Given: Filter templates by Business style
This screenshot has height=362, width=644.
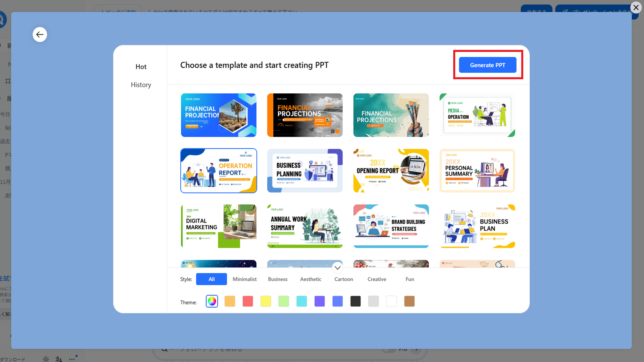Looking at the screenshot, I should point(278,279).
